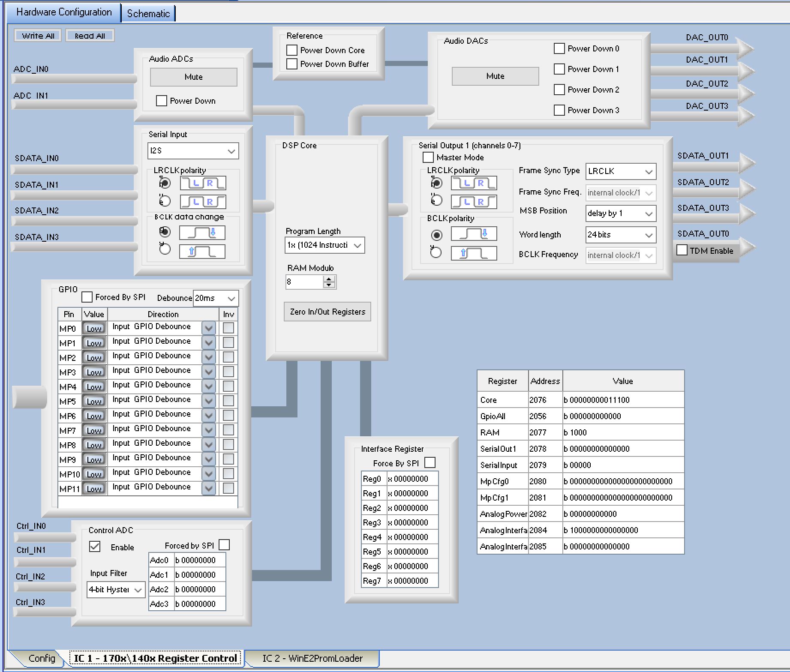Click the Serial Output BCLK rising-edge waveform icon
This screenshot has width=790, height=672.
(474, 253)
